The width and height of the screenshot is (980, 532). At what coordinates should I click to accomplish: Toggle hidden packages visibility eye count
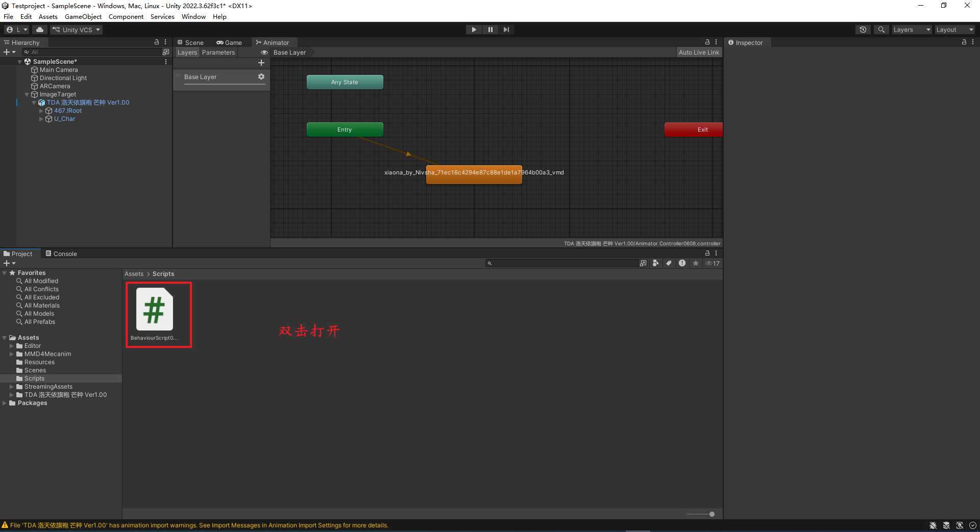click(713, 263)
